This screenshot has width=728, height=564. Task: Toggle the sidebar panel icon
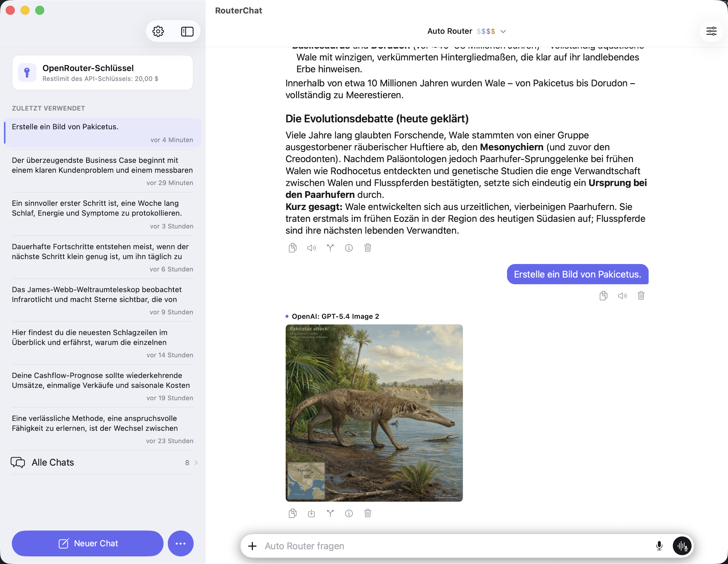[187, 31]
